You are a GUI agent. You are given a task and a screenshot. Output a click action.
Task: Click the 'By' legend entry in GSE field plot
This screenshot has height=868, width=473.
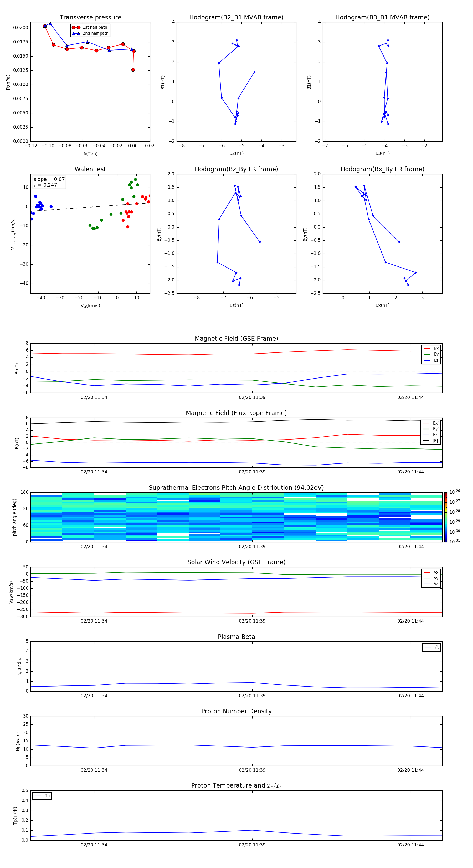click(431, 354)
